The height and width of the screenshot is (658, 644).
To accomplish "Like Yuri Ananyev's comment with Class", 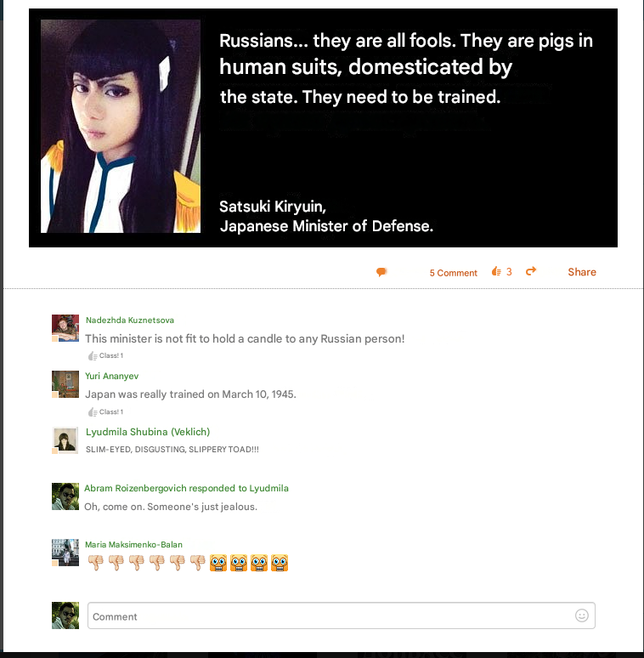I will point(105,412).
